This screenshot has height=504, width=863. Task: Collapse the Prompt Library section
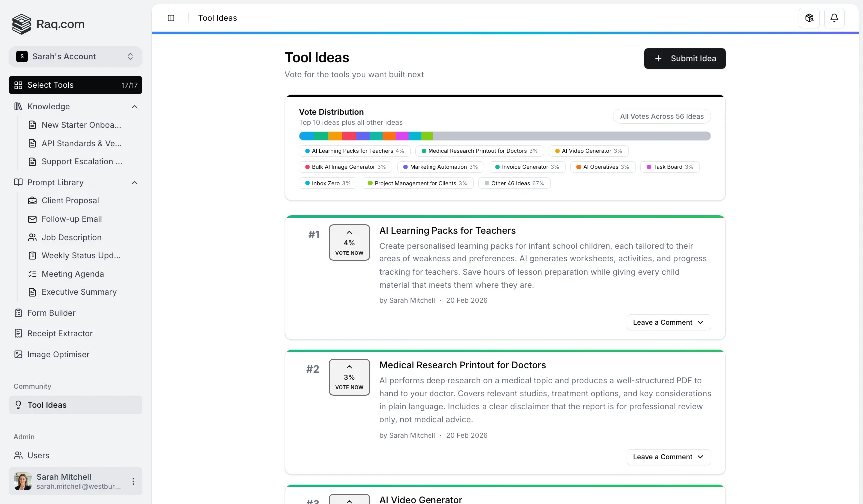pyautogui.click(x=134, y=183)
